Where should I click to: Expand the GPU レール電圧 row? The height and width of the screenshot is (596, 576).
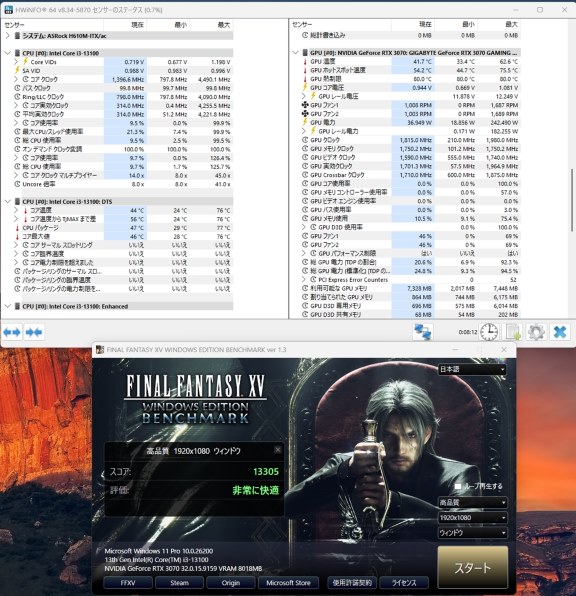[304, 96]
